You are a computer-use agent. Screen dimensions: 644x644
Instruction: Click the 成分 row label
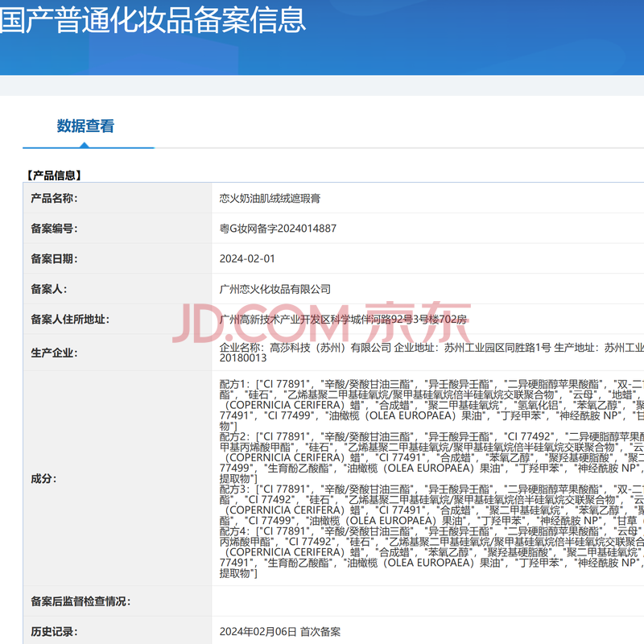[43, 479]
